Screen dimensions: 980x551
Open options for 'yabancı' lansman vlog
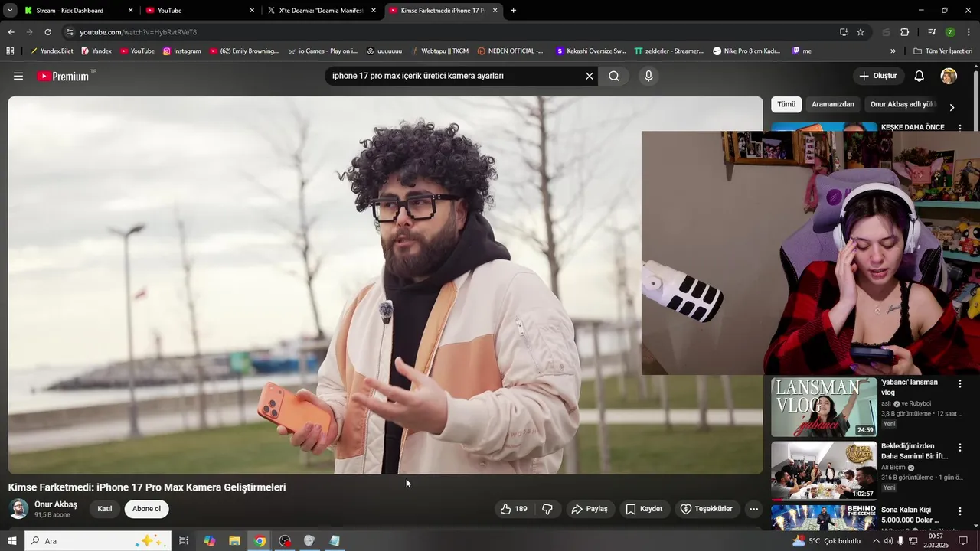[x=960, y=383]
